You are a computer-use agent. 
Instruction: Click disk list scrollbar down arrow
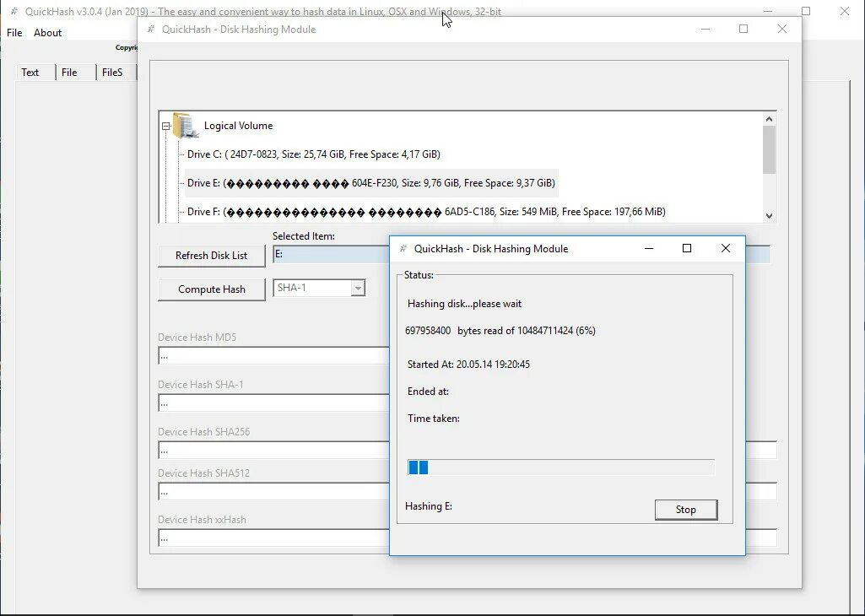[769, 216]
